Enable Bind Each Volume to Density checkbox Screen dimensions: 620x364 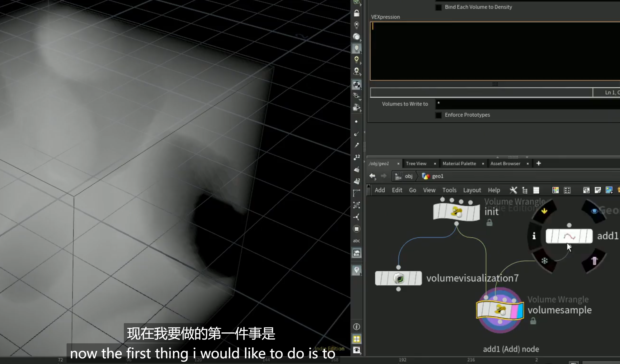point(438,7)
